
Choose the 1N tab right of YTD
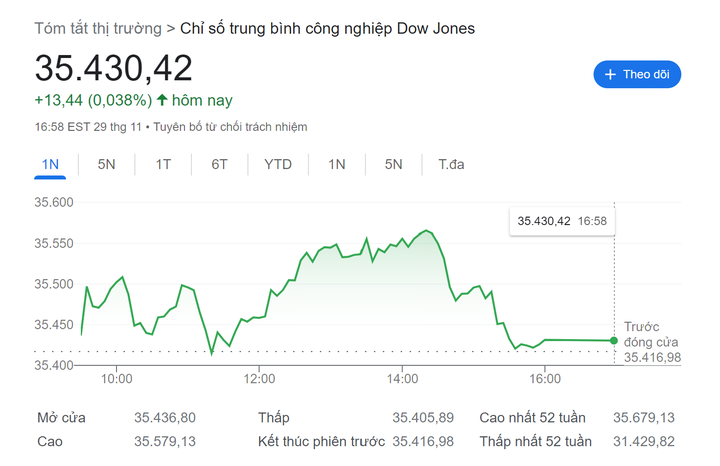[x=337, y=164]
